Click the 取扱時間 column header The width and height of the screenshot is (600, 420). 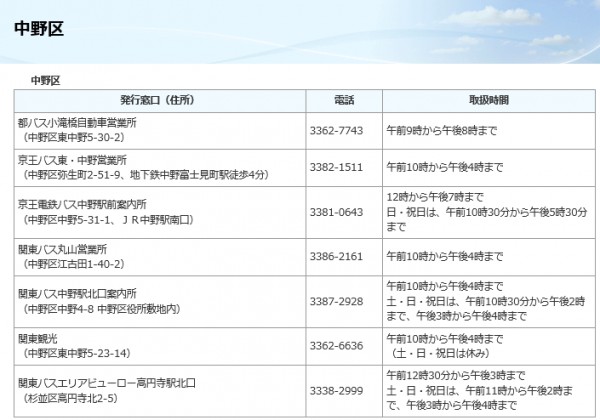click(x=489, y=101)
